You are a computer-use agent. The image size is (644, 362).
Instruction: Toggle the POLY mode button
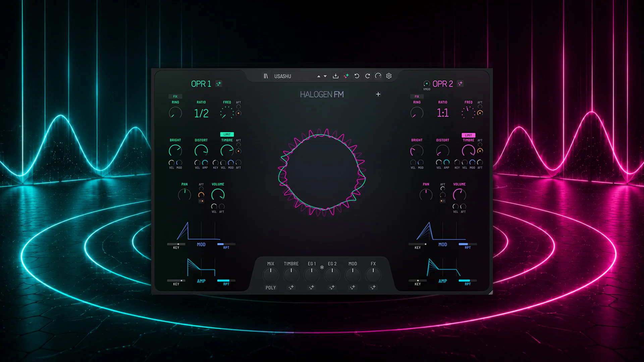271,288
